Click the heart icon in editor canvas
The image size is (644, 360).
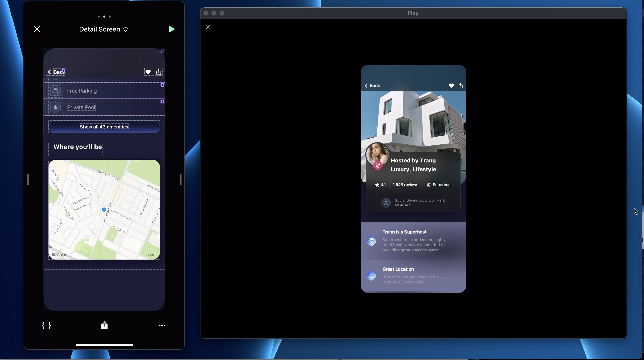tap(148, 72)
